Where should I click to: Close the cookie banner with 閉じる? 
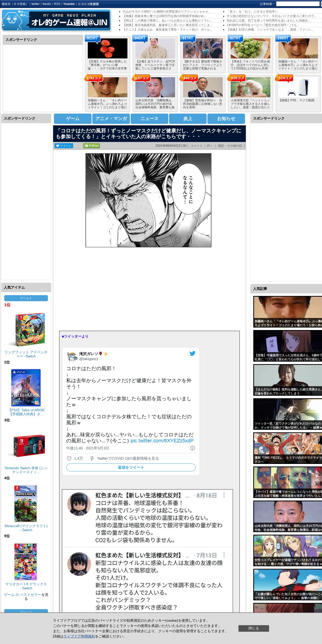pyautogui.click(x=254, y=628)
